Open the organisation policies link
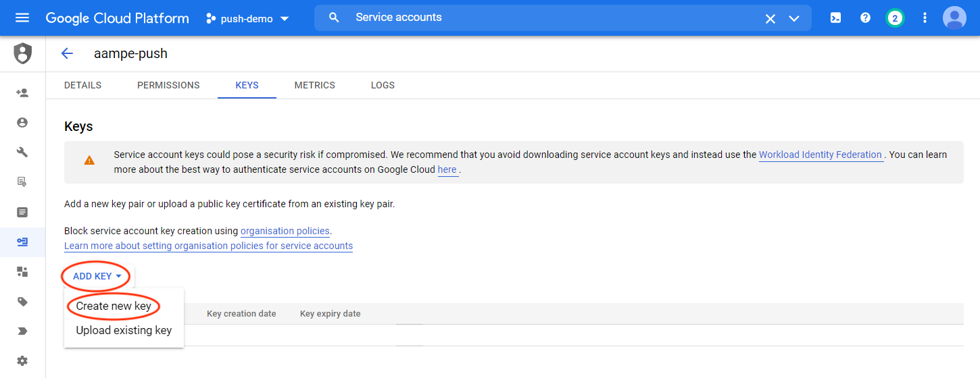Screen dimensions: 980x378 tap(285, 231)
